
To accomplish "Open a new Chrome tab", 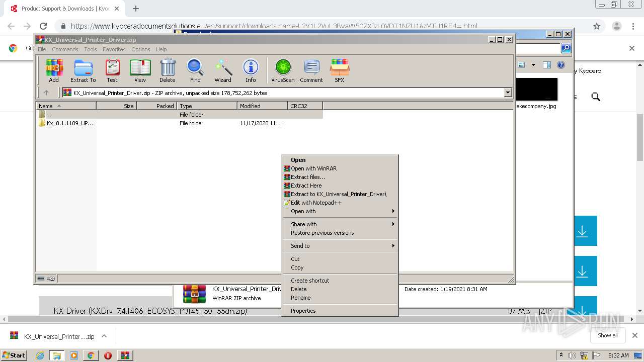I will 136,9.
